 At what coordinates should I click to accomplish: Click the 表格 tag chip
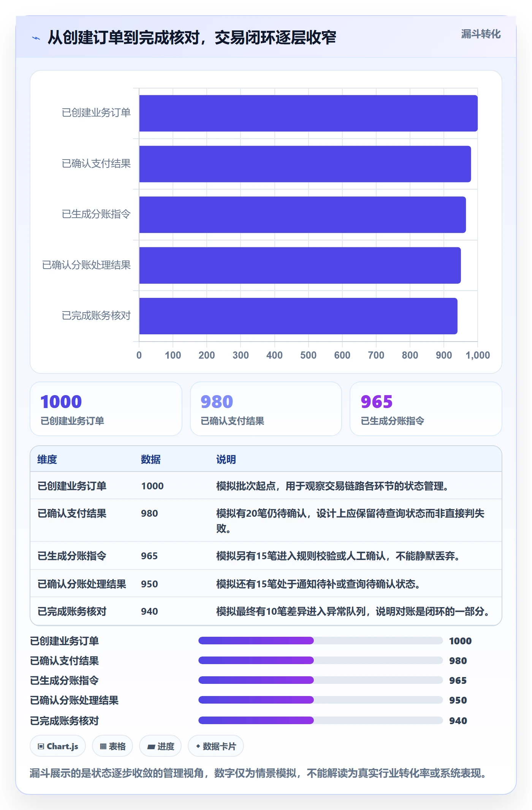(x=112, y=746)
